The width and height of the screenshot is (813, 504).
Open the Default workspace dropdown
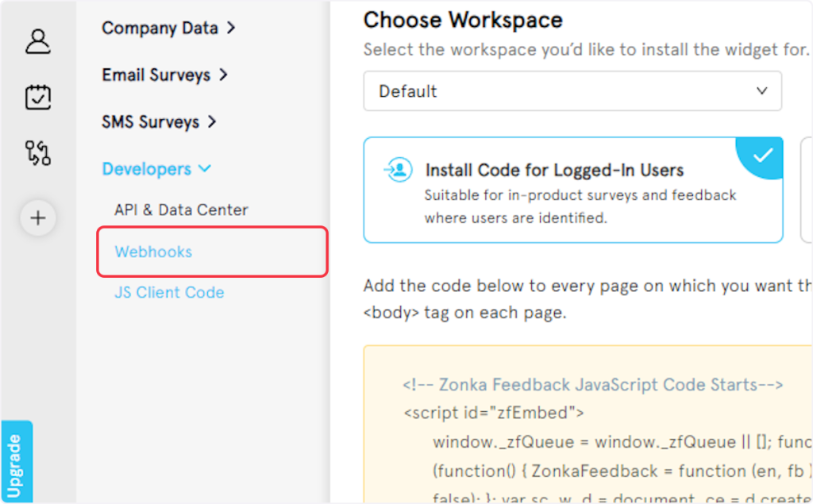pos(572,91)
